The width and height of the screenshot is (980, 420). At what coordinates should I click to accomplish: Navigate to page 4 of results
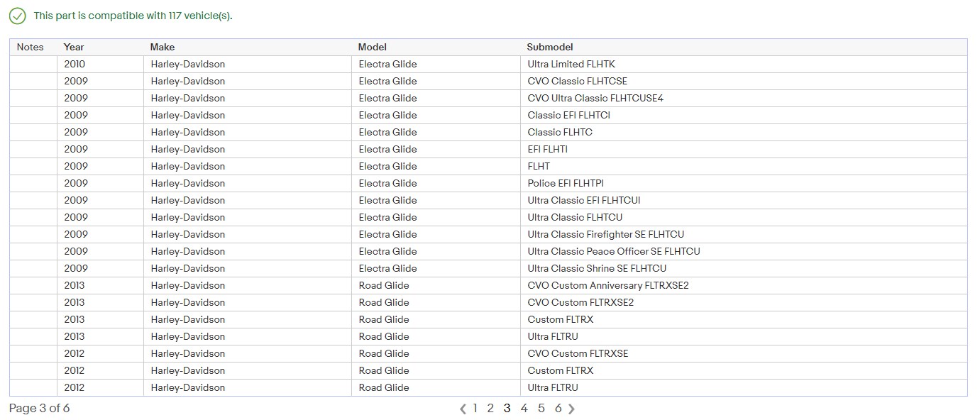point(524,408)
